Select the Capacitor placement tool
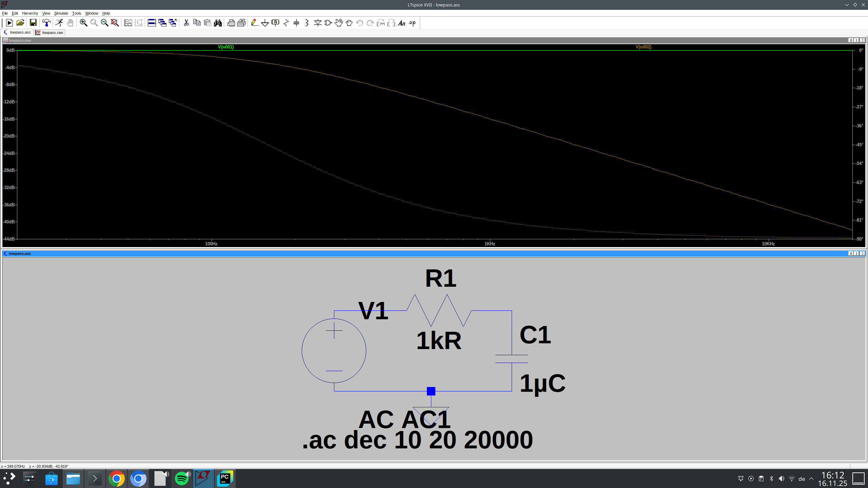Viewport: 868px width, 488px height. pyautogui.click(x=296, y=23)
